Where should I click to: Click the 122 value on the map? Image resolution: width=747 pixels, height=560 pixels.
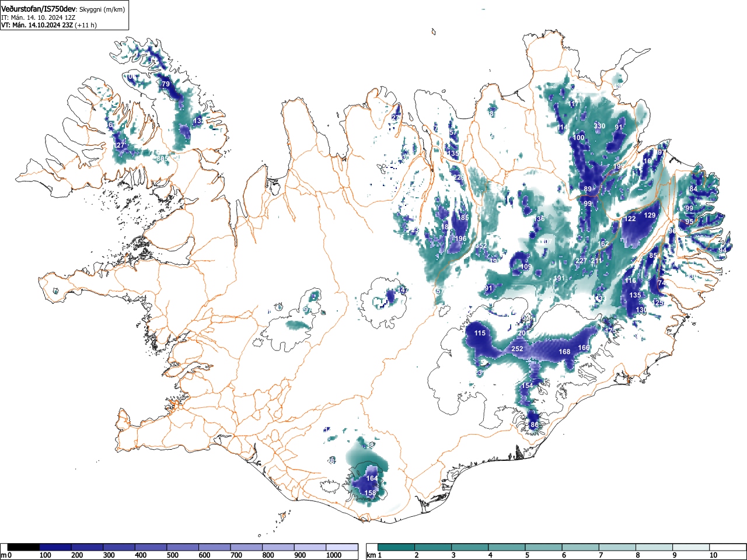point(630,219)
